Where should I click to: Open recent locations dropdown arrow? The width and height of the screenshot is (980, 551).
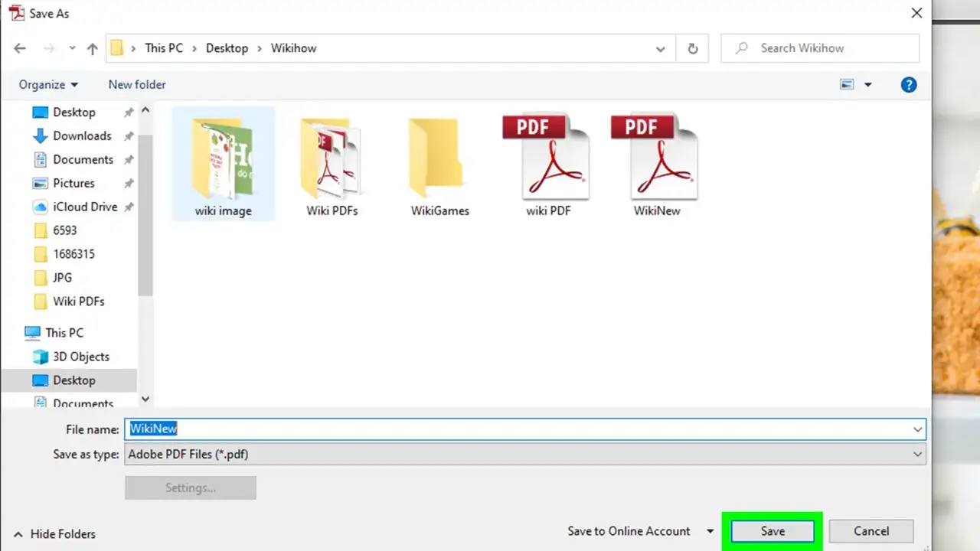72,48
